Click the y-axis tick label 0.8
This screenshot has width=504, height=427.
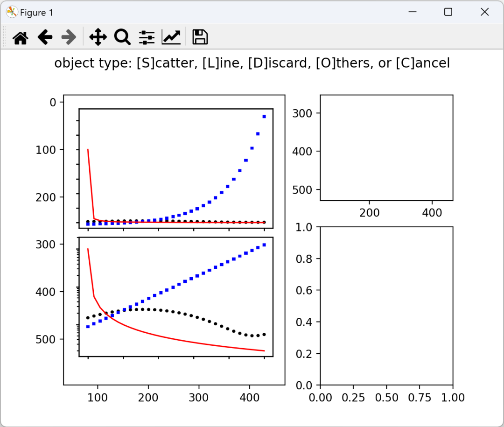(304, 259)
